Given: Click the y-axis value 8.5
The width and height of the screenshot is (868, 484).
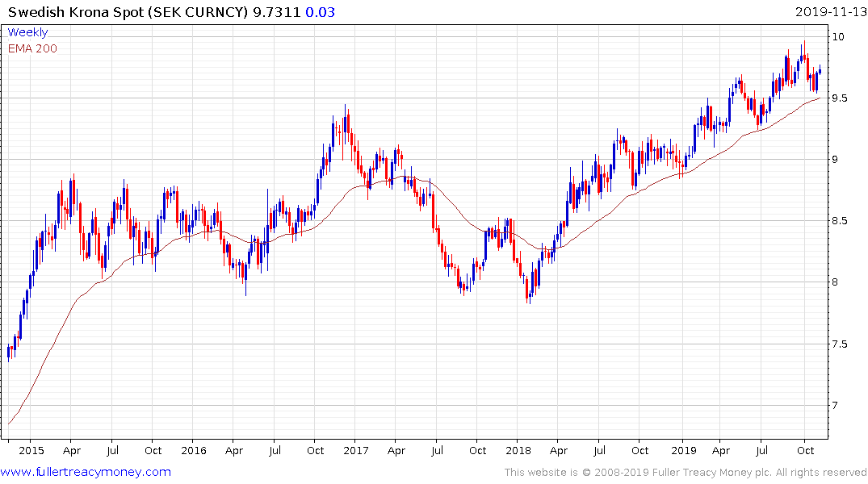Looking at the screenshot, I should pos(839,221).
